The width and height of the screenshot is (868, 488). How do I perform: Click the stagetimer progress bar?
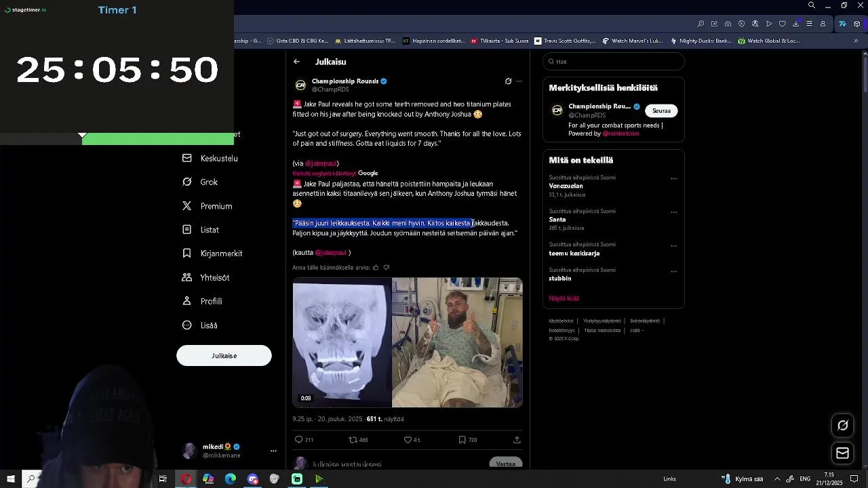[x=117, y=140]
